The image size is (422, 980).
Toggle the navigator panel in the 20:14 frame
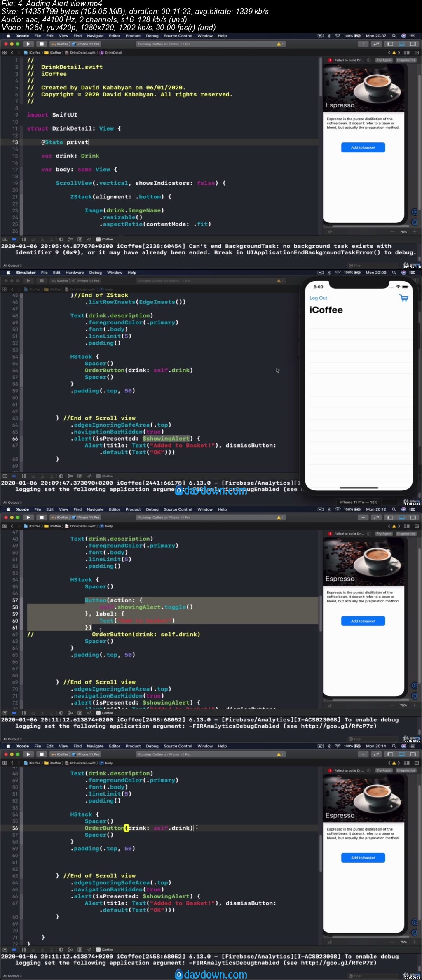[390, 754]
